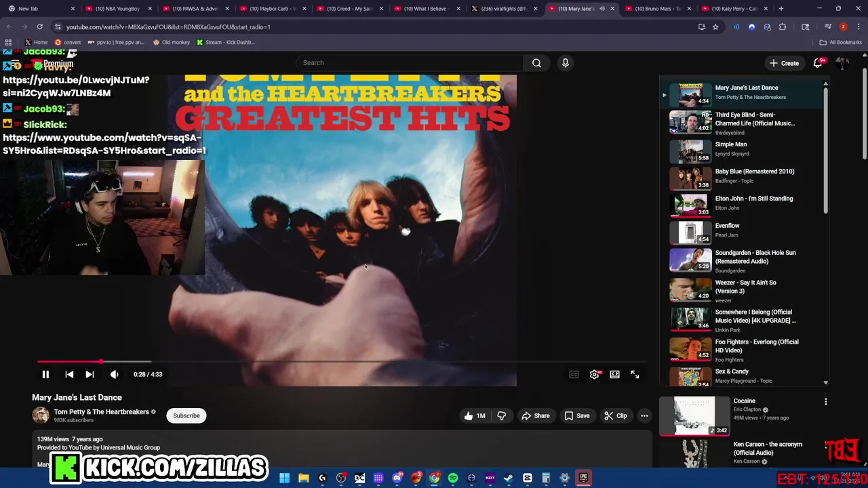Open the Tom Petty channel avatar

41,415
